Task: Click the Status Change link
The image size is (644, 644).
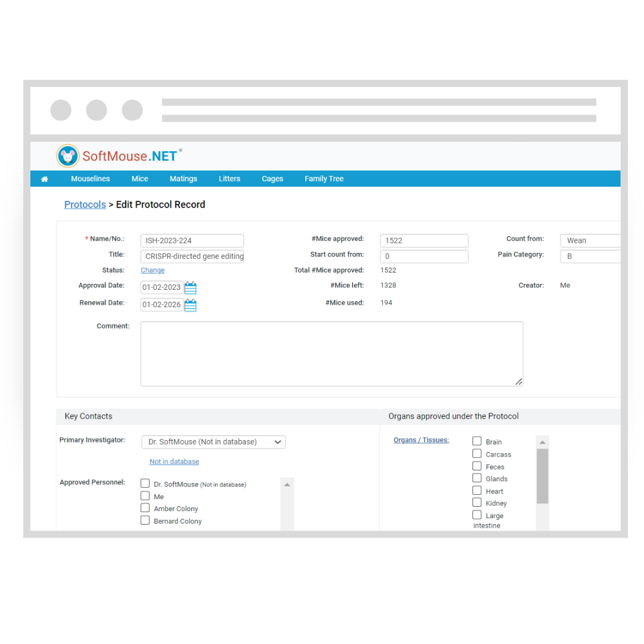Action: tap(153, 270)
